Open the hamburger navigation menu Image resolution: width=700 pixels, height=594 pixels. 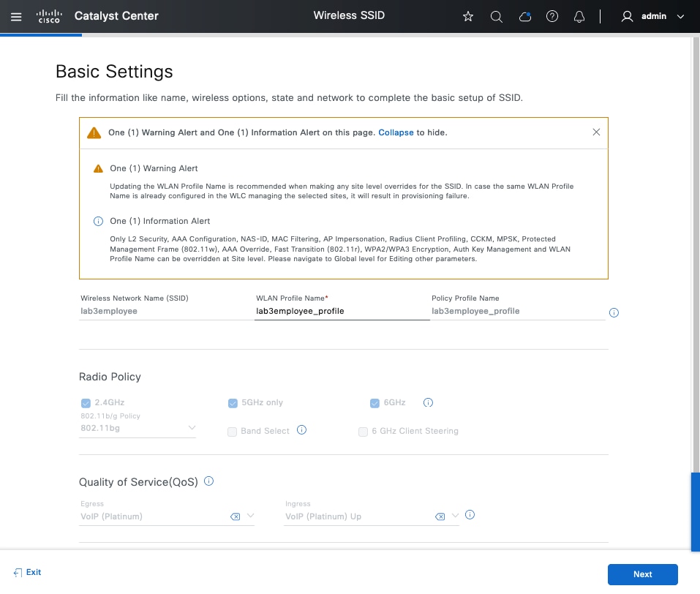[16, 16]
